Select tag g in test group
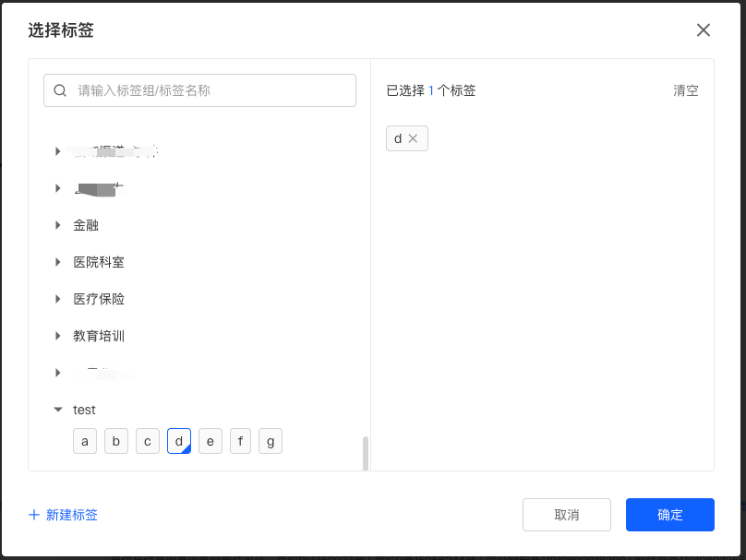This screenshot has width=746, height=560. (271, 441)
